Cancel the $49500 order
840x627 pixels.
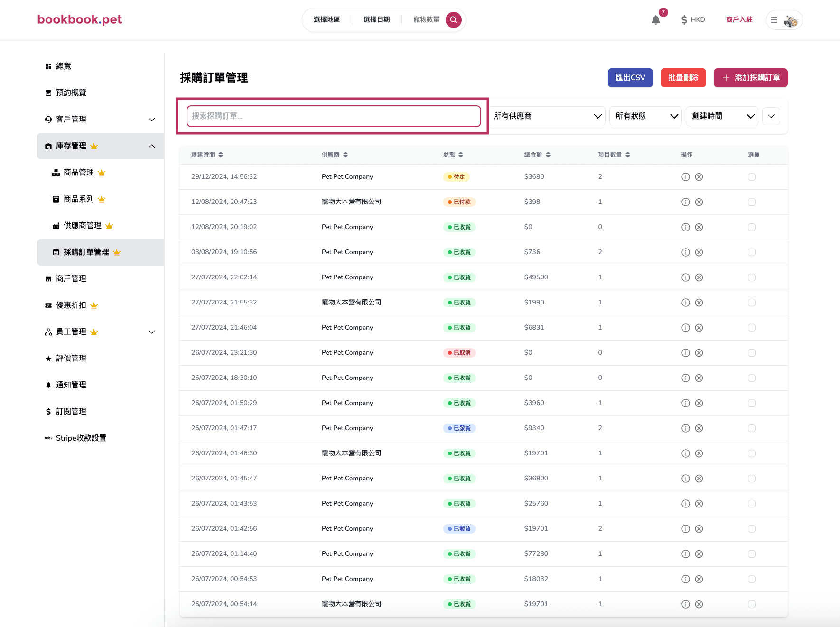coord(699,277)
